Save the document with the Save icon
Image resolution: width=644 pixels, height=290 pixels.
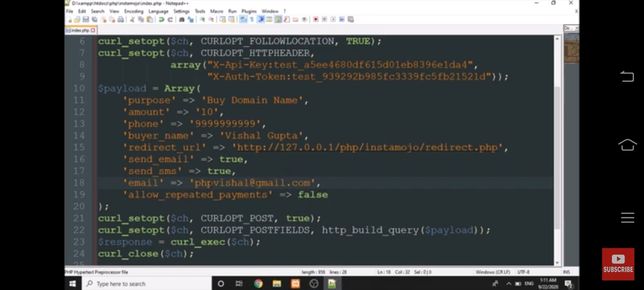point(85,19)
